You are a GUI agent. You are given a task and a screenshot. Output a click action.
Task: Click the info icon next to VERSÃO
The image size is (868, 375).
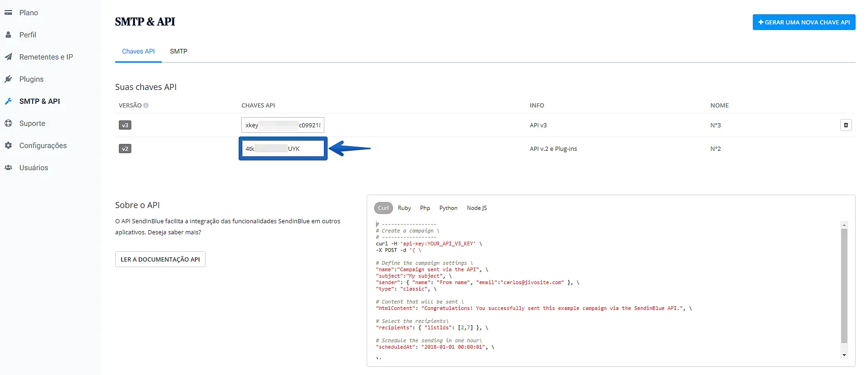coord(146,106)
